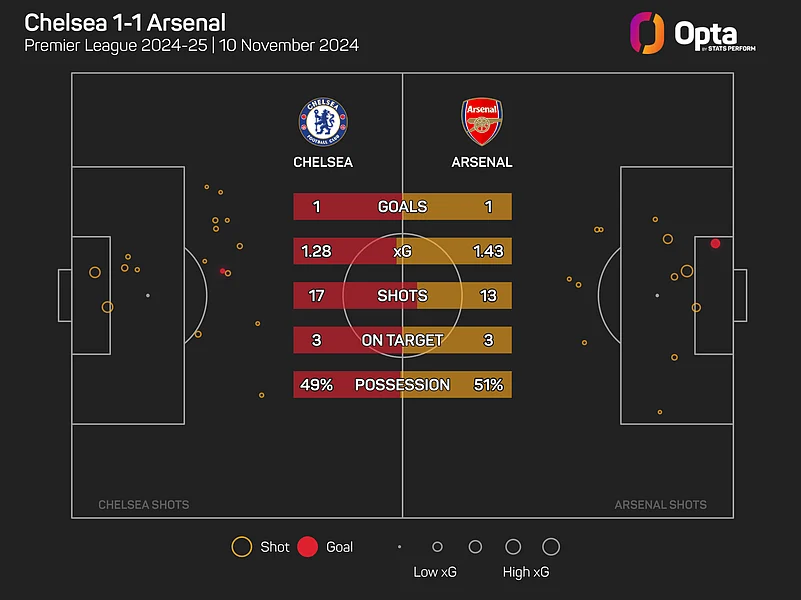
Task: Click the smallest Low xG legend dot
Action: point(399,547)
